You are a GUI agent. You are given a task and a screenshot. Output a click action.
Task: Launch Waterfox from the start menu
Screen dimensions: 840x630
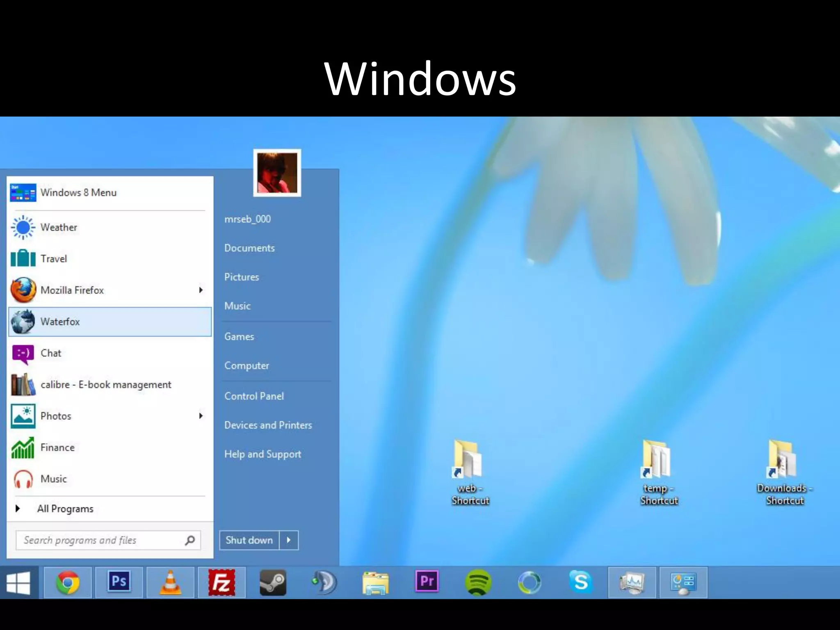tap(110, 322)
